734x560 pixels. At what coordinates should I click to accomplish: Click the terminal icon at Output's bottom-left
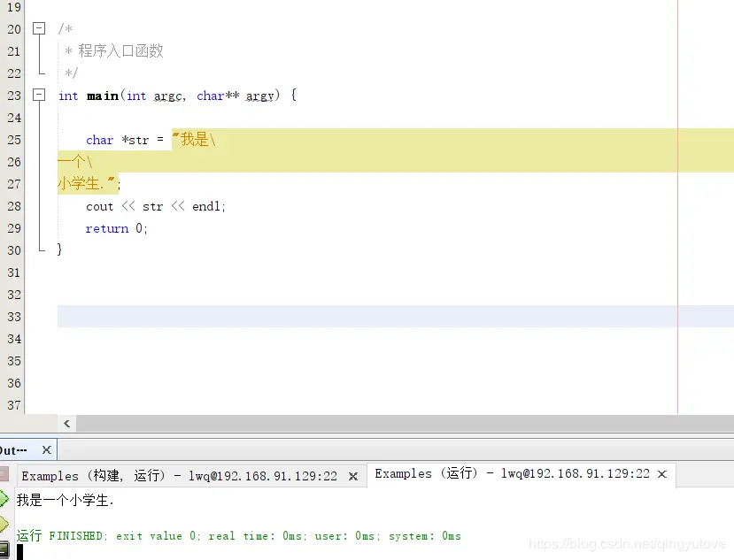4,549
